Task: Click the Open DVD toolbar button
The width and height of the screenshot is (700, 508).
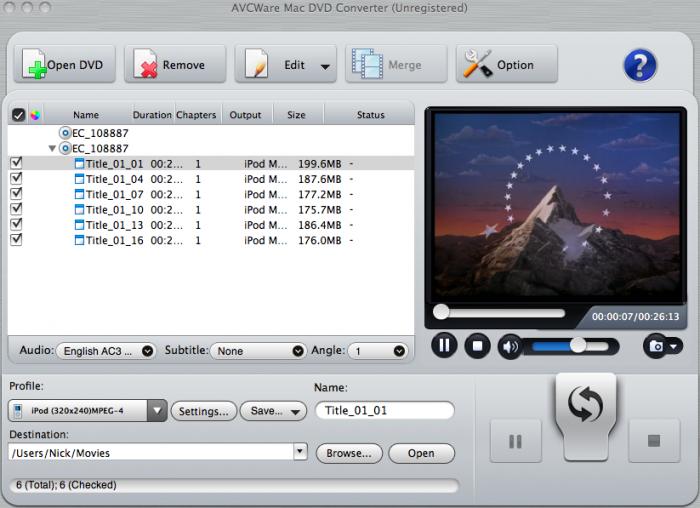Action: click(x=65, y=64)
